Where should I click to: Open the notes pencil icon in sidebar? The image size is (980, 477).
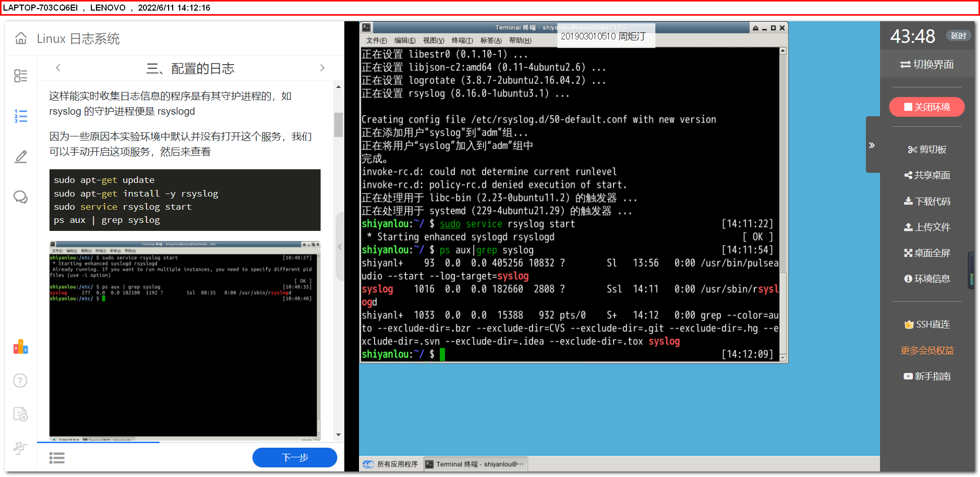tap(21, 157)
